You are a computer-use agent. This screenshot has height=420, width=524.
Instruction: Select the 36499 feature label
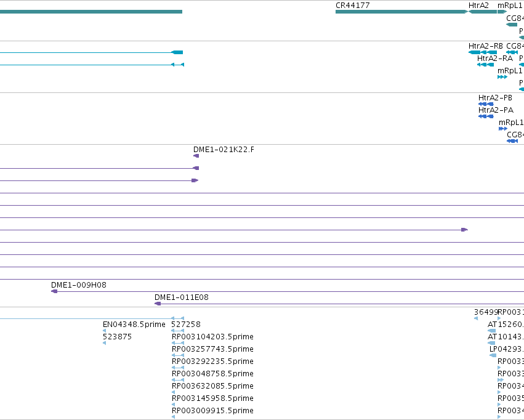click(x=486, y=312)
